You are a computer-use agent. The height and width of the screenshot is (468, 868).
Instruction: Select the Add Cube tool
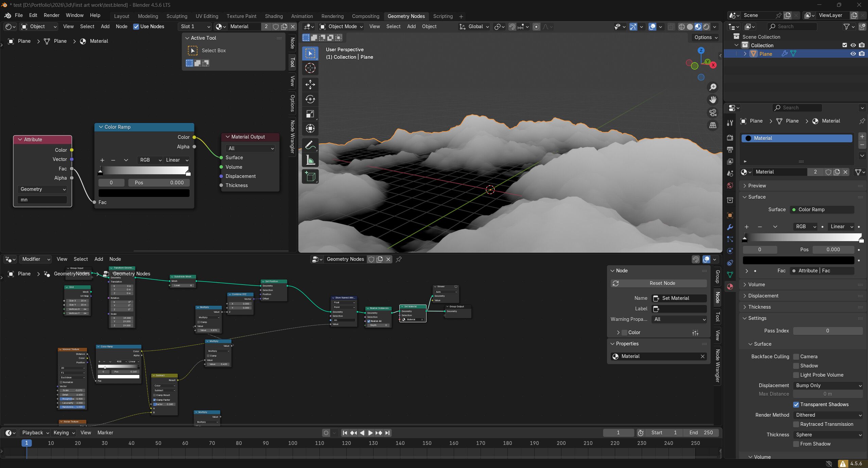click(x=310, y=176)
